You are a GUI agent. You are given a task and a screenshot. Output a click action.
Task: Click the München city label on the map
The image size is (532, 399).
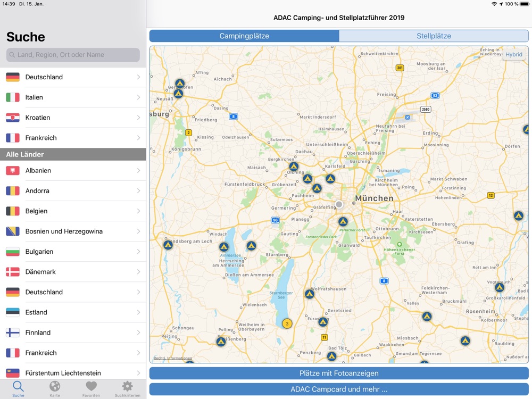coord(374,198)
